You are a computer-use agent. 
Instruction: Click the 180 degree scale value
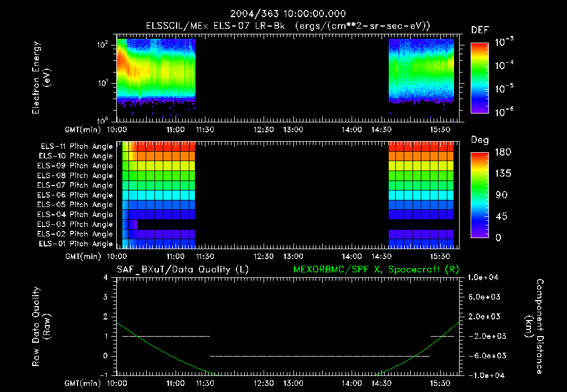click(503, 152)
